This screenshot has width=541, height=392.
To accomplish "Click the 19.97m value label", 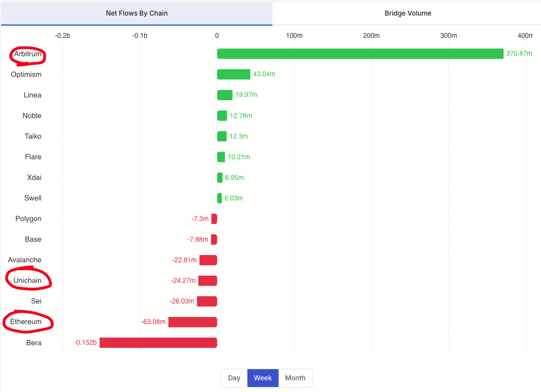I will pos(246,95).
